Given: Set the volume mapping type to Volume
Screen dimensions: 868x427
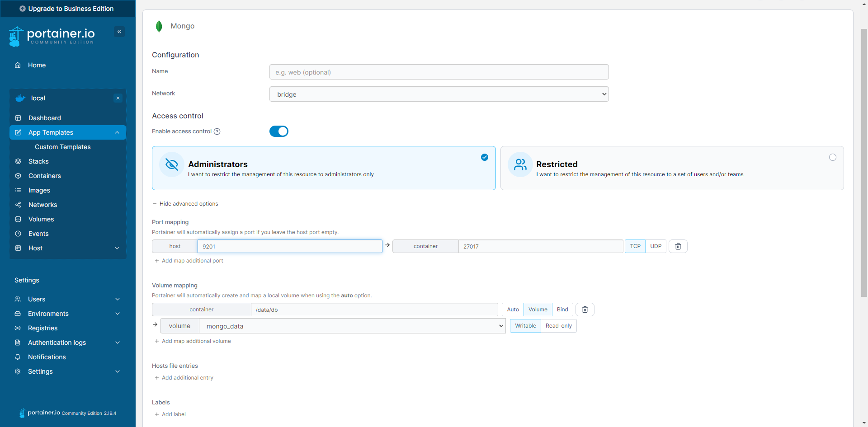Looking at the screenshot, I should pyautogui.click(x=538, y=310).
